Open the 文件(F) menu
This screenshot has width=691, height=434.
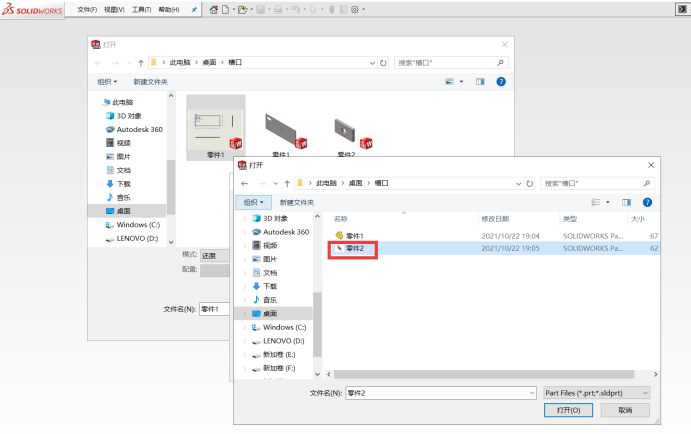point(87,9)
